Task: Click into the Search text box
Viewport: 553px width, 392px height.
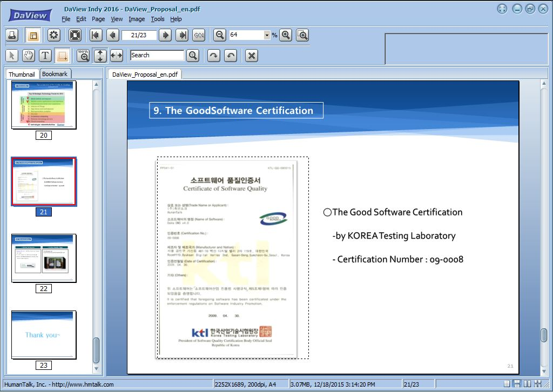Action: [157, 56]
